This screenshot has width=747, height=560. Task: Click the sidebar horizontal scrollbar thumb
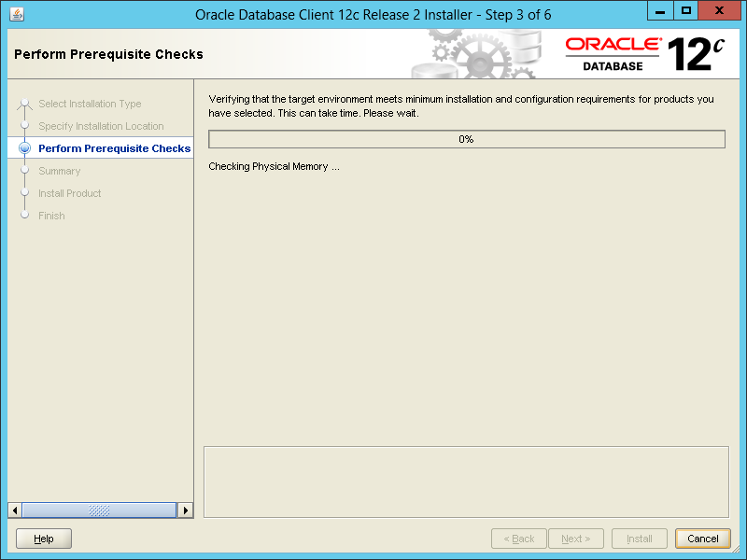(x=99, y=511)
